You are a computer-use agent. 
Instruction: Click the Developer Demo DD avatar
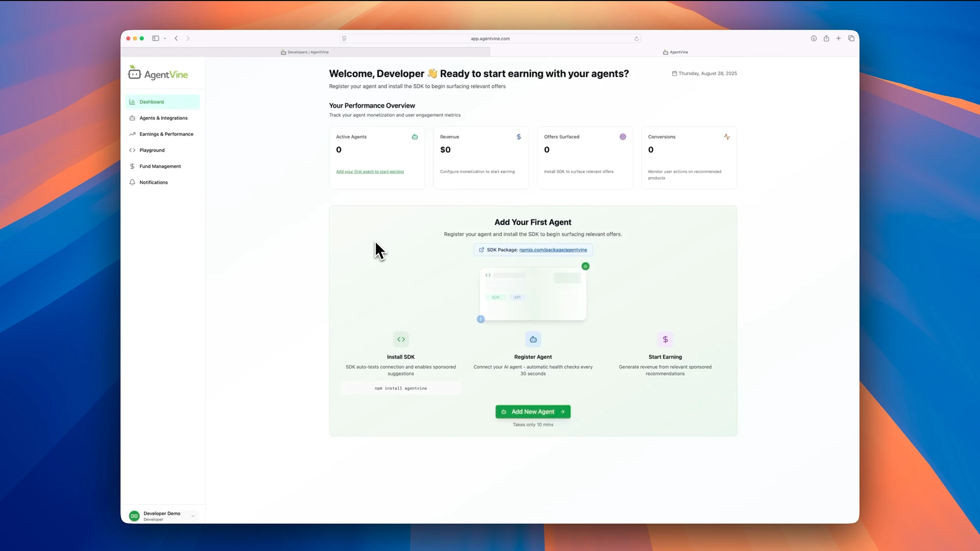click(x=134, y=515)
